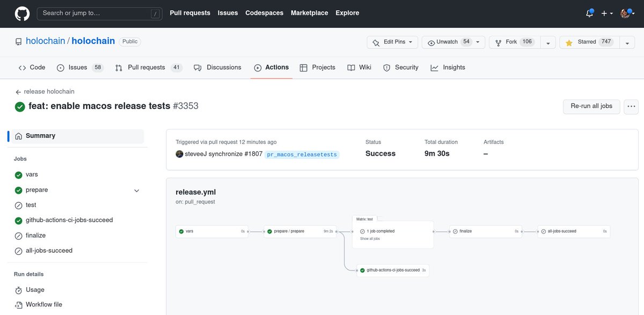Click the Unwatch button
The image size is (644, 315).
coord(453,42)
